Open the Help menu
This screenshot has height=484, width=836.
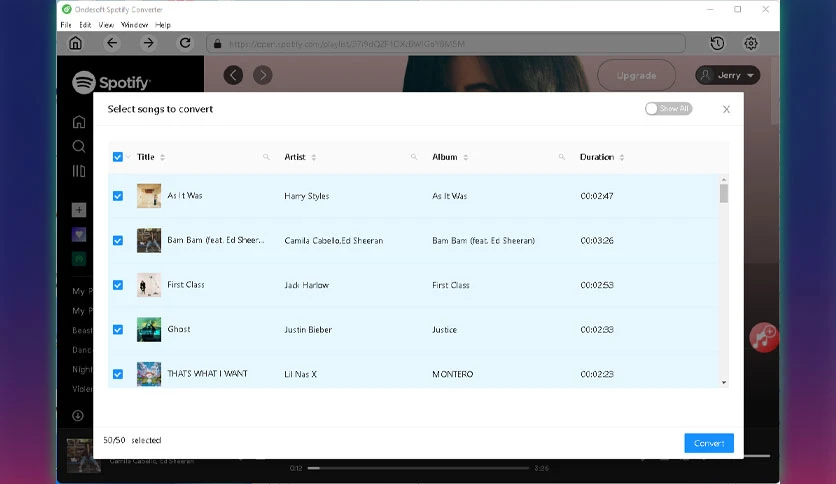[163, 25]
